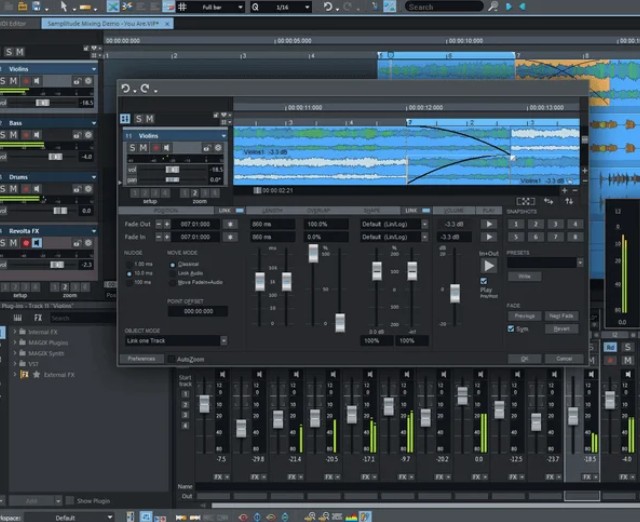Select the 1.00 ms nudge option
Image resolution: width=640 pixels, height=522 pixels.
click(x=129, y=264)
